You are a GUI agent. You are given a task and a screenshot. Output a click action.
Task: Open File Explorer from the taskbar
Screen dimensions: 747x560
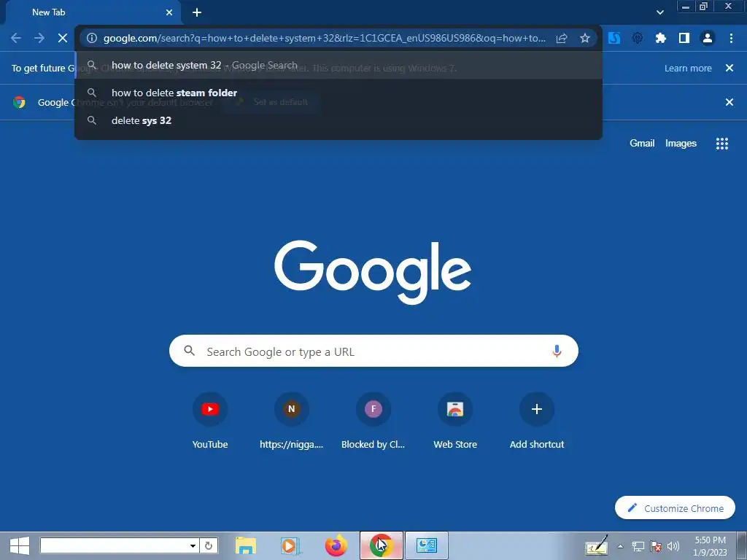[246, 545]
